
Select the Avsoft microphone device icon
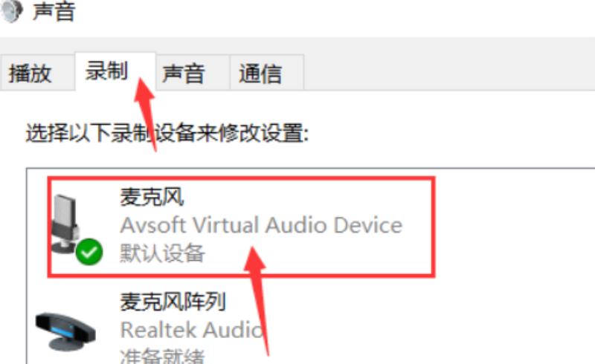65,224
